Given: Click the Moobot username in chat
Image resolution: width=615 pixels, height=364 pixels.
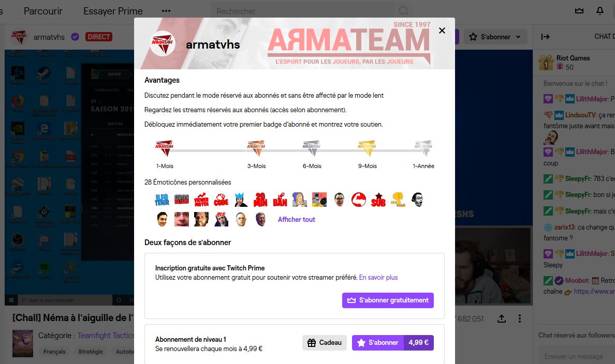Looking at the screenshot, I should (x=577, y=281).
